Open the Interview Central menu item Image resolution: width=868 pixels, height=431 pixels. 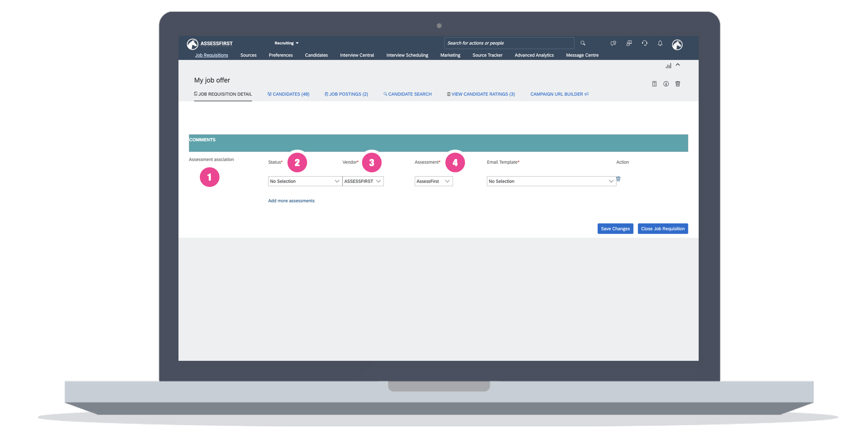(x=357, y=55)
